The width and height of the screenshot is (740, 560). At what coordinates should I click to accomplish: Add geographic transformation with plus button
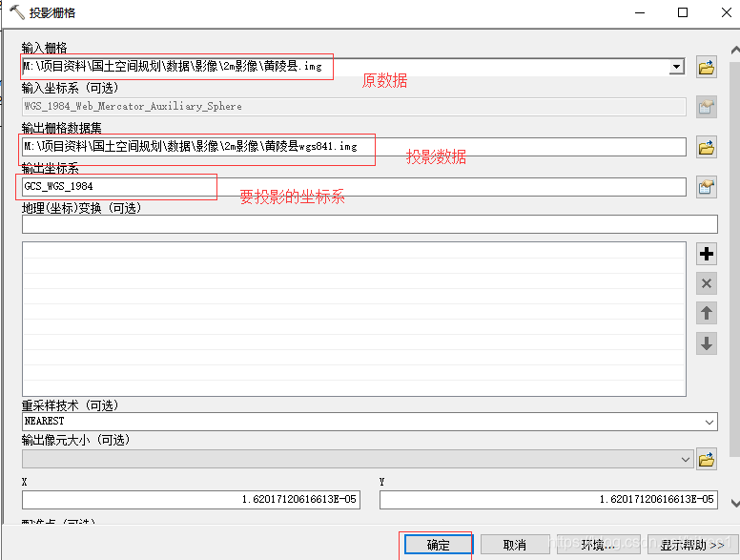click(x=707, y=254)
